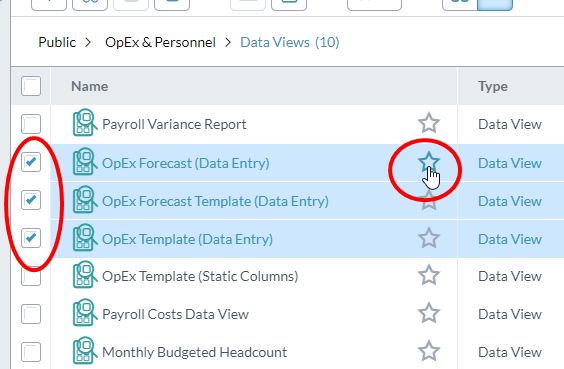
Task: Check the Payroll Variance Report checkbox
Action: (x=31, y=124)
